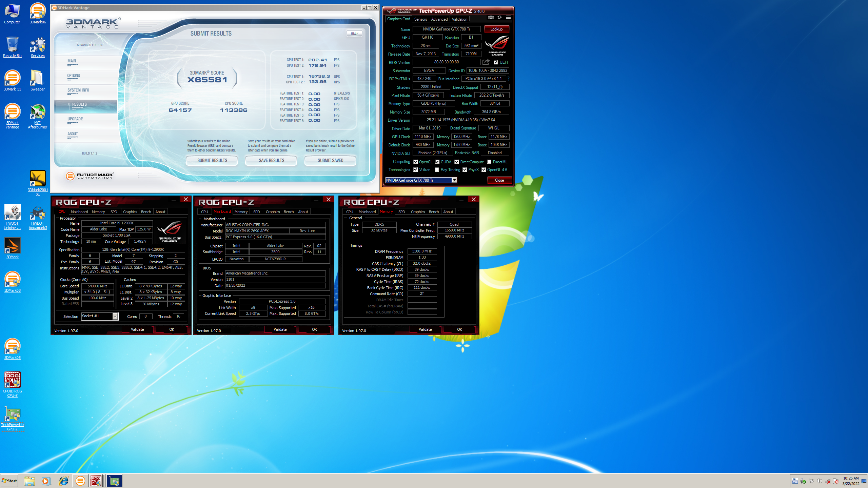
Task: Open Internet Explorer from taskbar
Action: 63,481
